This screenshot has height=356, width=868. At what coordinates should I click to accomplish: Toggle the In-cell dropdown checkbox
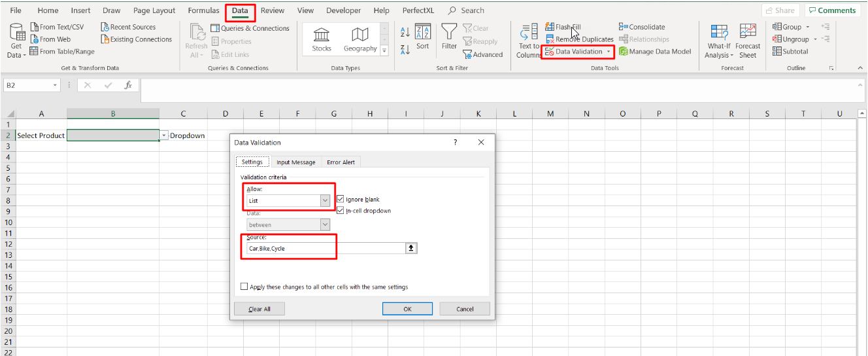(340, 211)
